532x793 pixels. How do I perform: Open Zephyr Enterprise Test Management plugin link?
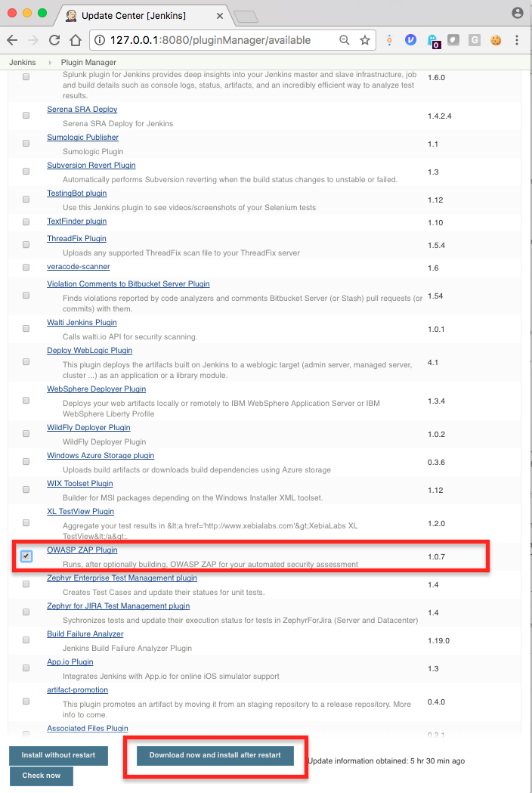point(122,578)
